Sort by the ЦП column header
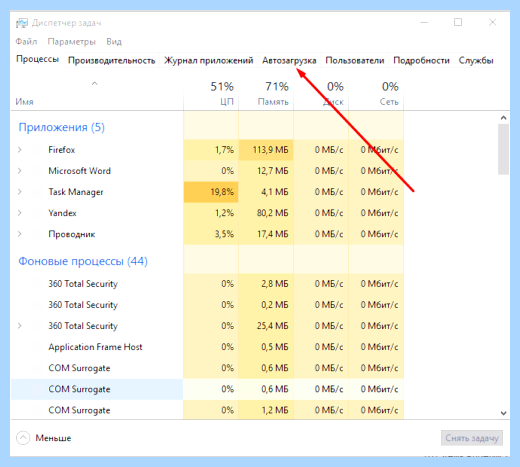Viewport: 520px width, 467px height. [227, 102]
